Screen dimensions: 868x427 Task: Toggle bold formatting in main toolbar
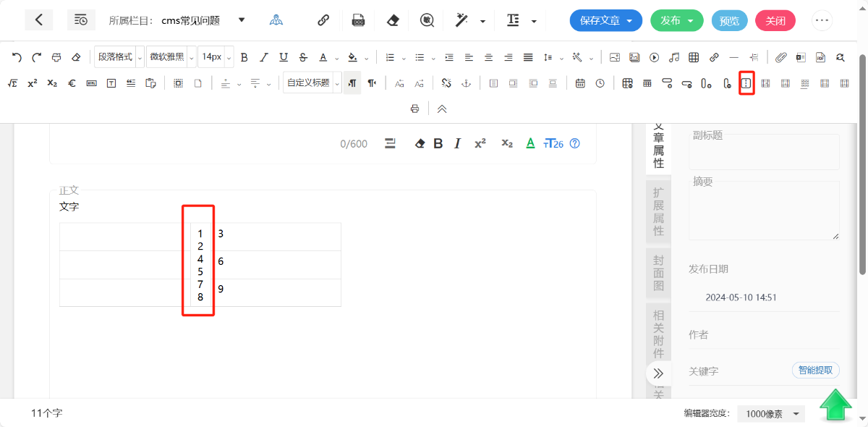point(244,57)
